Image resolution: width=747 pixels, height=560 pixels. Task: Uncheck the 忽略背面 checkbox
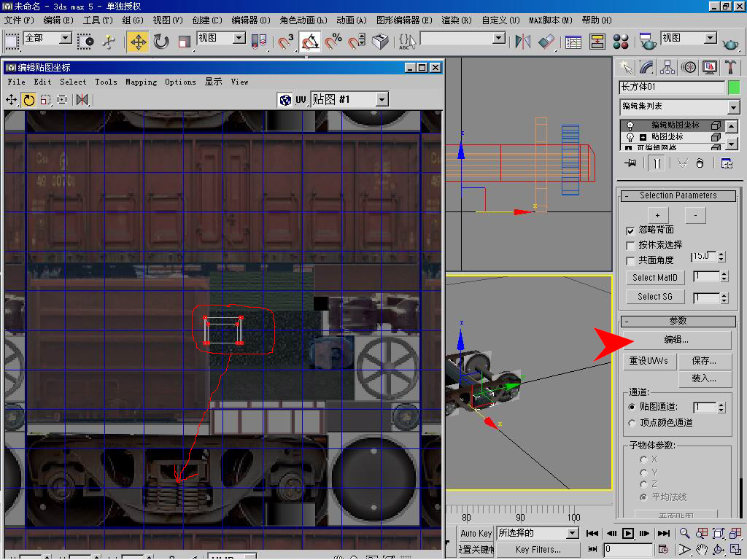pos(631,230)
